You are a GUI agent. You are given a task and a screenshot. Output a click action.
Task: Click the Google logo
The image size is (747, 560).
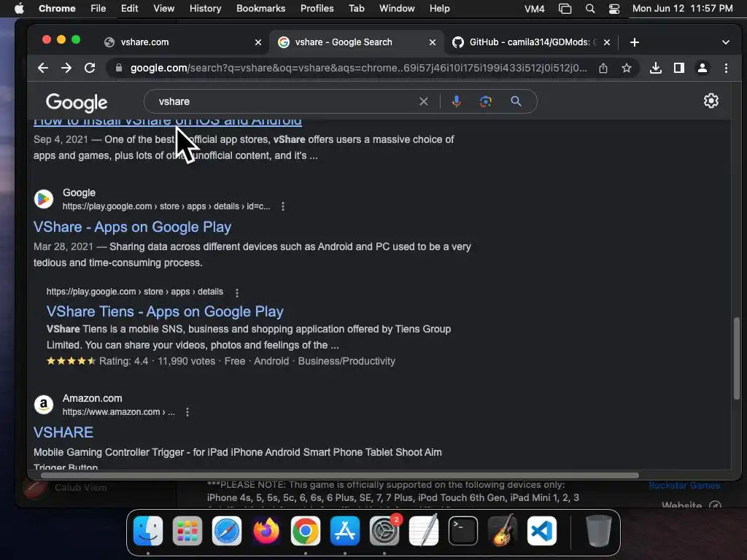[x=76, y=102]
